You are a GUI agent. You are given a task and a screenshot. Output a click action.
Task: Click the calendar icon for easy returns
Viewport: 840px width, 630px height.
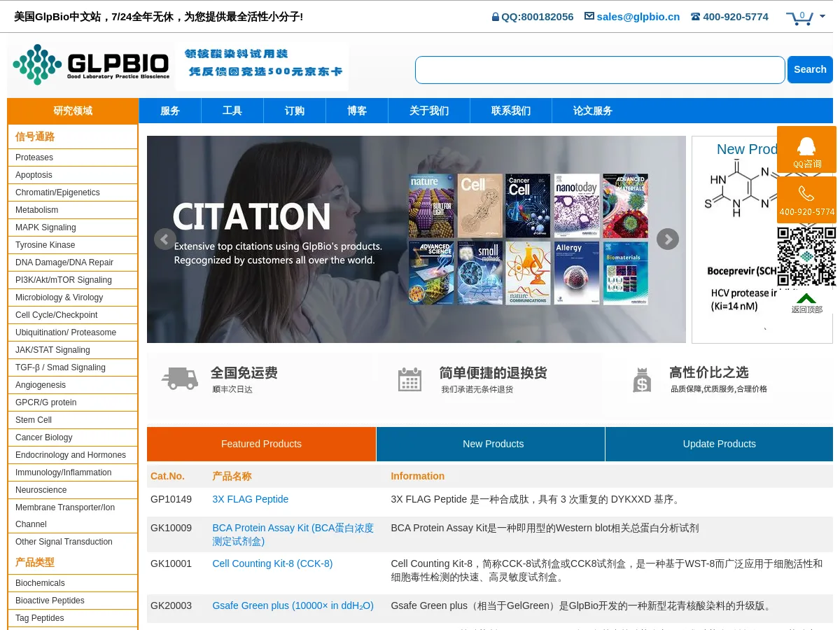(x=409, y=379)
